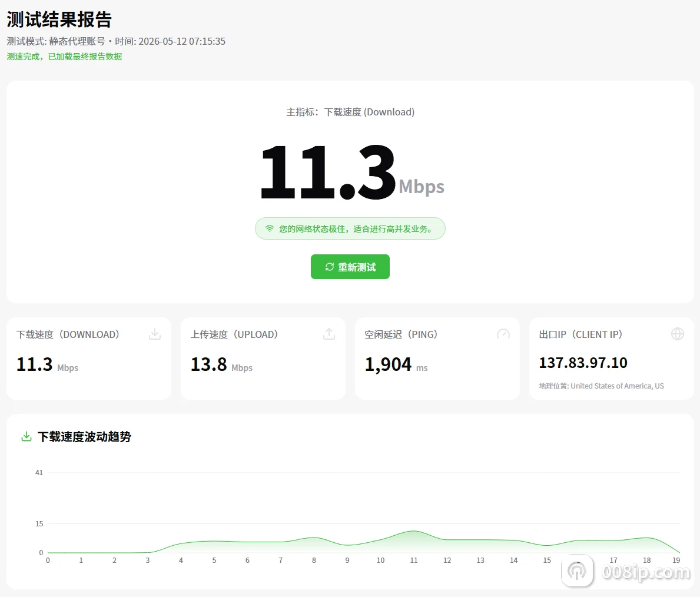Click x-axis tick label 4 on chart
Image resolution: width=700 pixels, height=597 pixels.
(x=181, y=560)
